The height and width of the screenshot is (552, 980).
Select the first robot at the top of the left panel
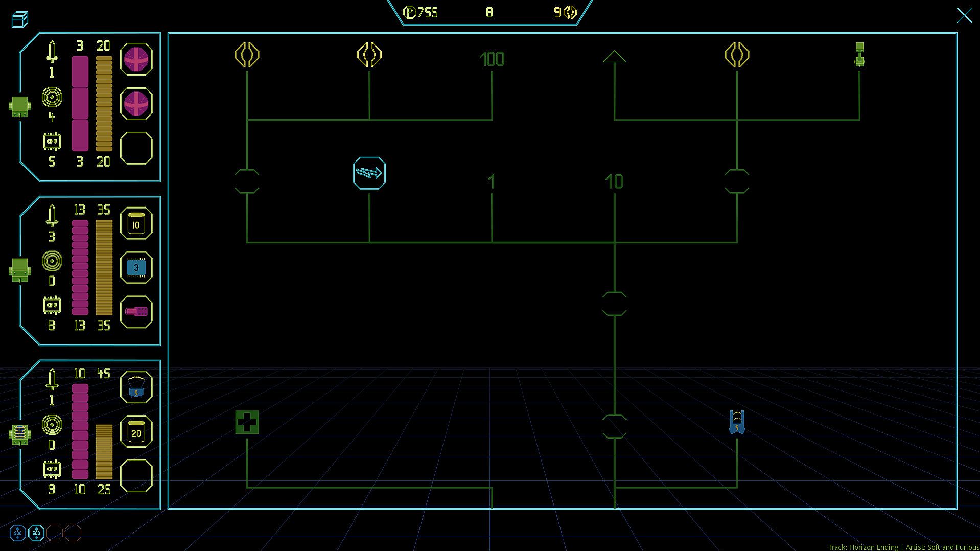(20, 106)
